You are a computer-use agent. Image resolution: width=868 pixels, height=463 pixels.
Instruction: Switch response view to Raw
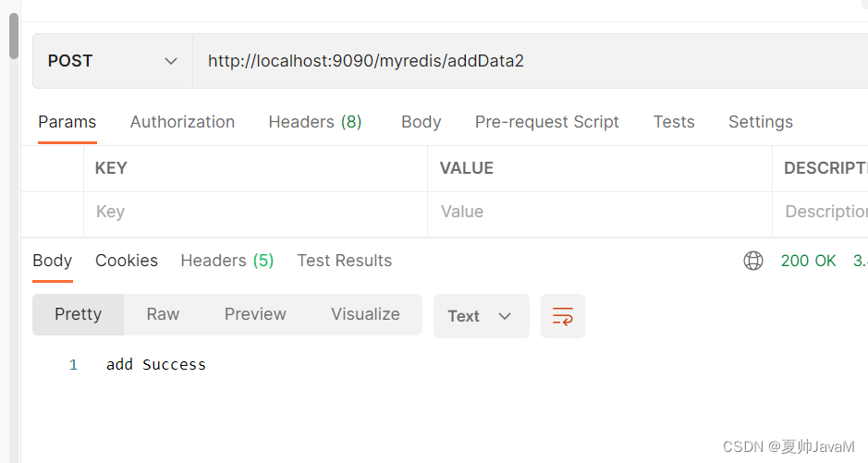click(x=163, y=314)
